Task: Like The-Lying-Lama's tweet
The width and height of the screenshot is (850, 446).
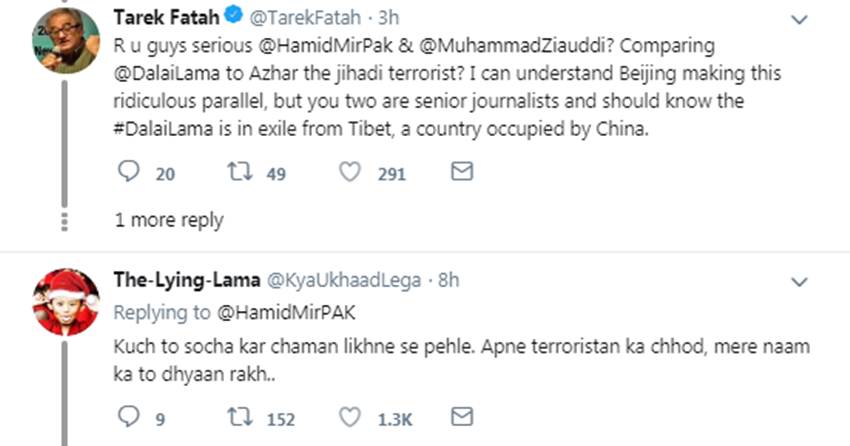Action: [349, 415]
